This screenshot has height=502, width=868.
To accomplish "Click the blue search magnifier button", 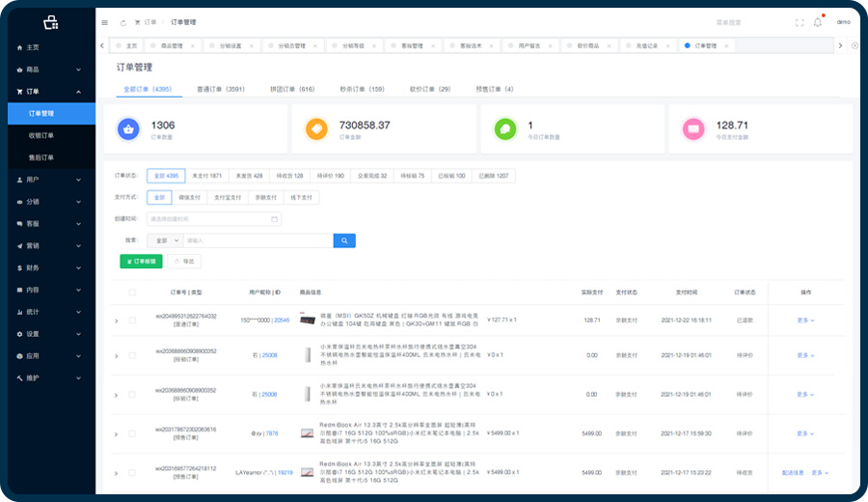I will (344, 240).
